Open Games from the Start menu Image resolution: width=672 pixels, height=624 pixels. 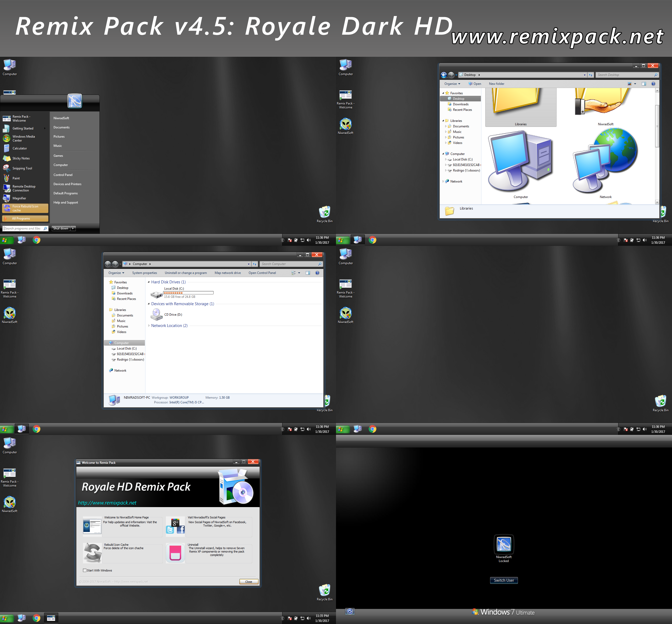(58, 156)
